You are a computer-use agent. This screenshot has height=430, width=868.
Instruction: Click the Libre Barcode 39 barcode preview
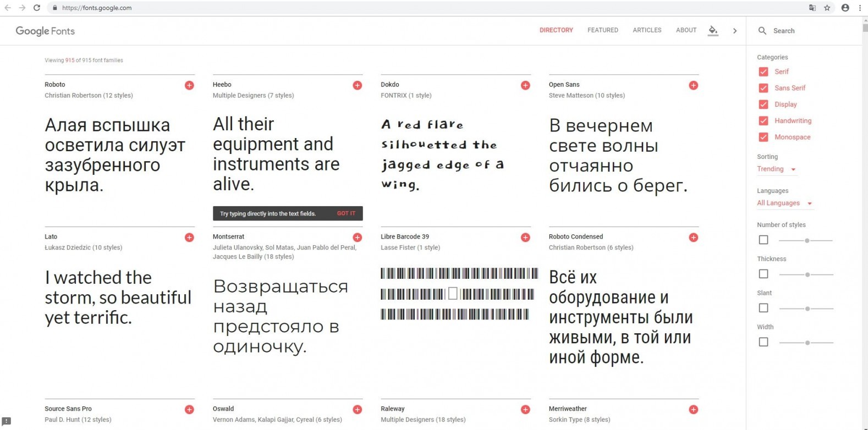click(459, 294)
